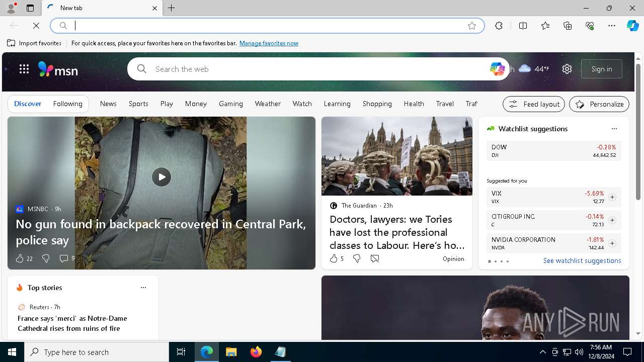Open the Travel category
Screen dimensions: 644x362
pyautogui.click(x=445, y=104)
